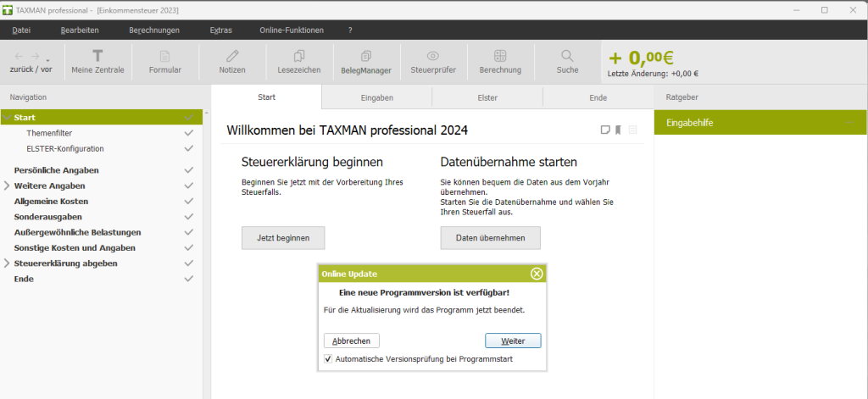The height and width of the screenshot is (399, 868).
Task: Click the Ratgeber panel header
Action: coord(682,97)
